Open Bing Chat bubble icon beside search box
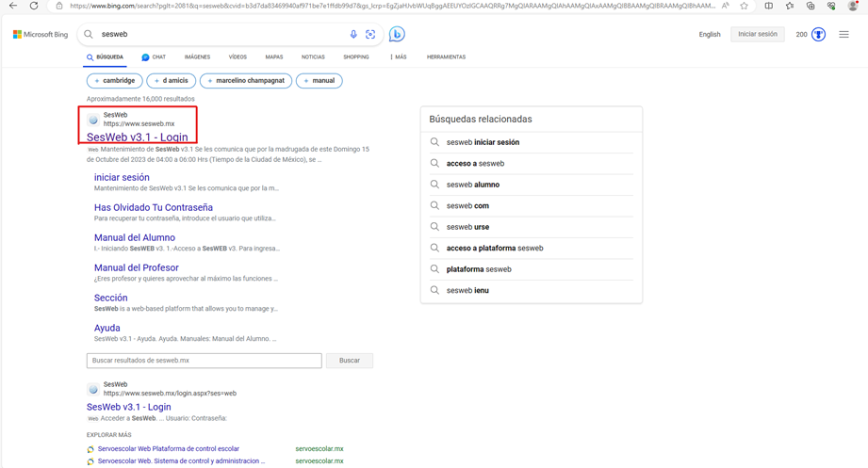The image size is (868, 468). pyautogui.click(x=397, y=34)
